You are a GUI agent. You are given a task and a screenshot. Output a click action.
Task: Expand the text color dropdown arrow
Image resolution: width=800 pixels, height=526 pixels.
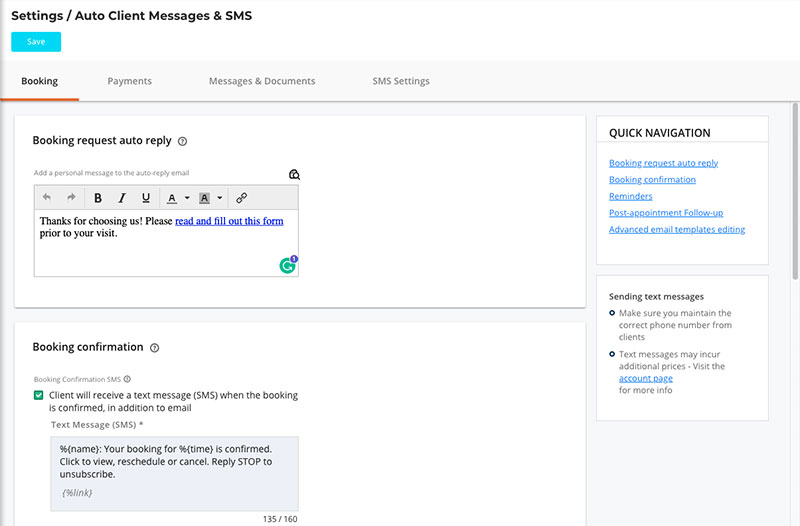[x=187, y=198]
